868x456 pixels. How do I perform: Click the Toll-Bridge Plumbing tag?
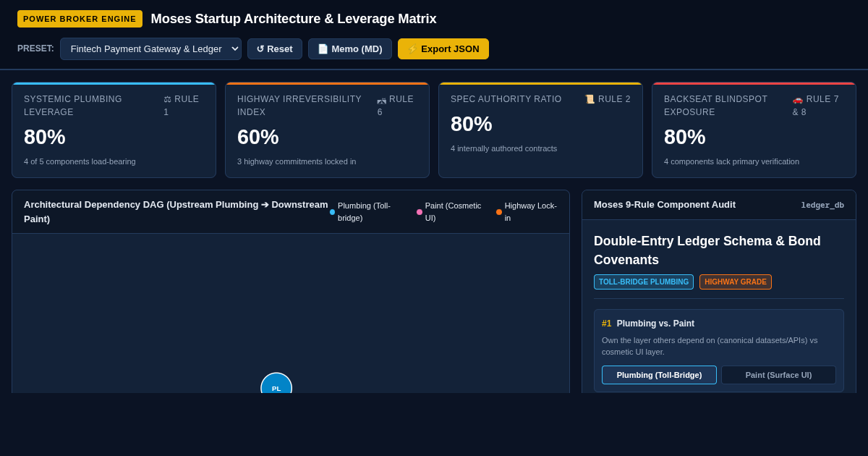coord(644,282)
